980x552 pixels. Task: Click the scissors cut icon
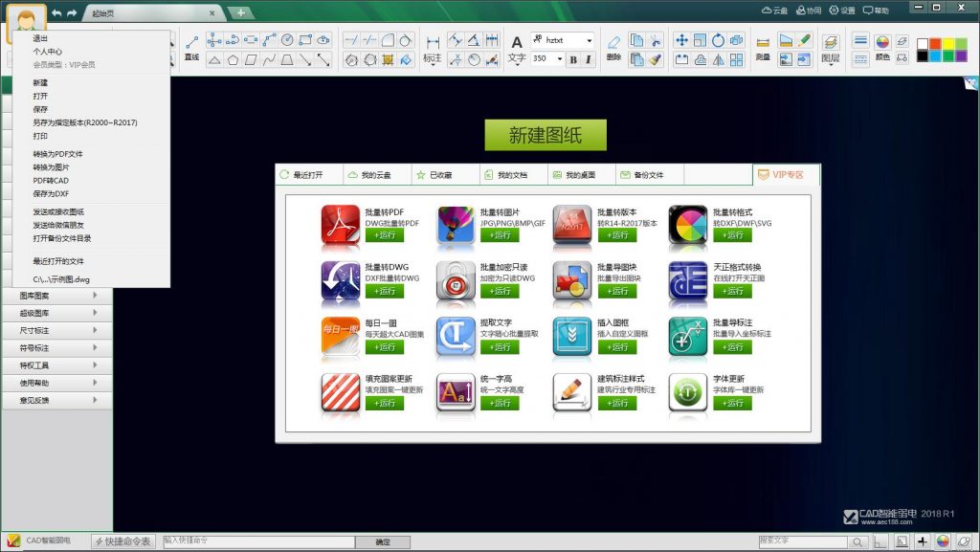[x=655, y=40]
